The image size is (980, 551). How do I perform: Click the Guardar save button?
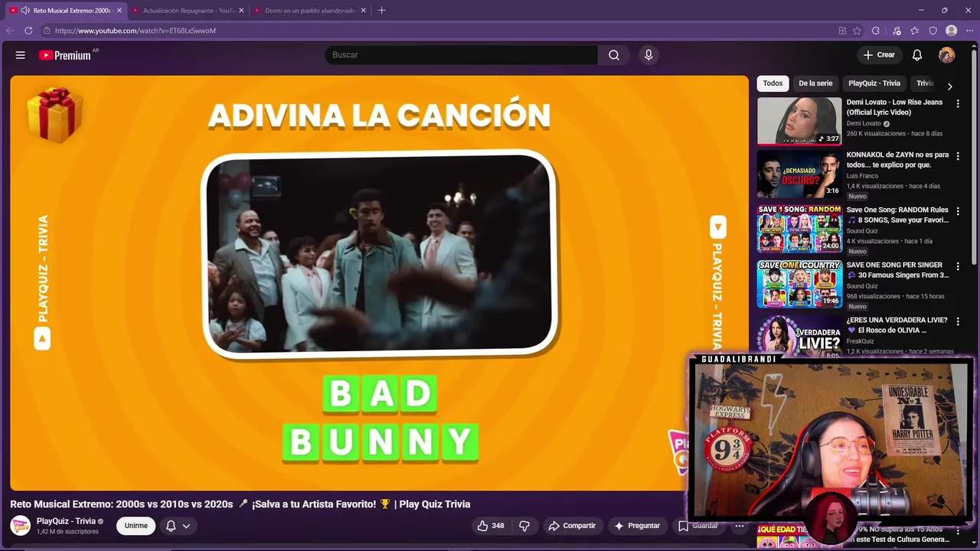point(698,526)
